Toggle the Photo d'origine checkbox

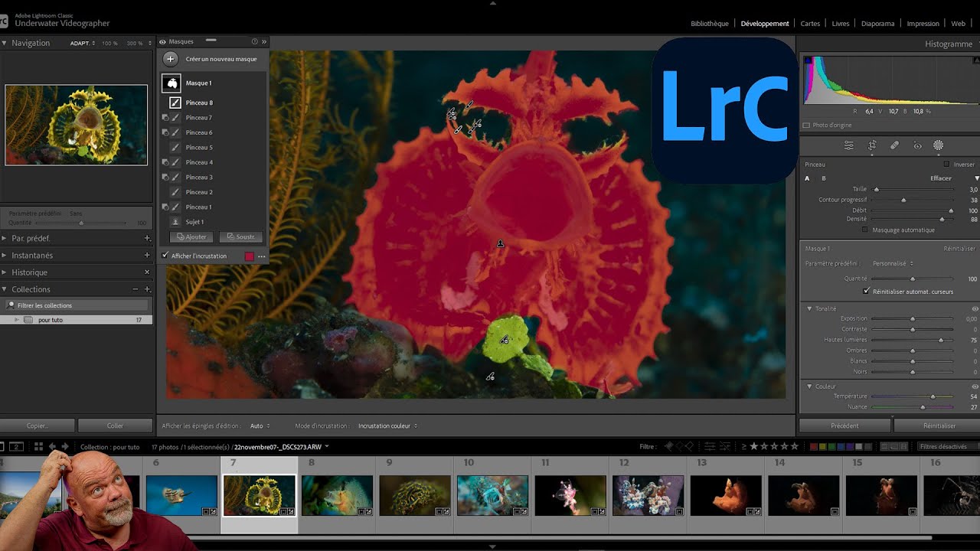tap(806, 125)
